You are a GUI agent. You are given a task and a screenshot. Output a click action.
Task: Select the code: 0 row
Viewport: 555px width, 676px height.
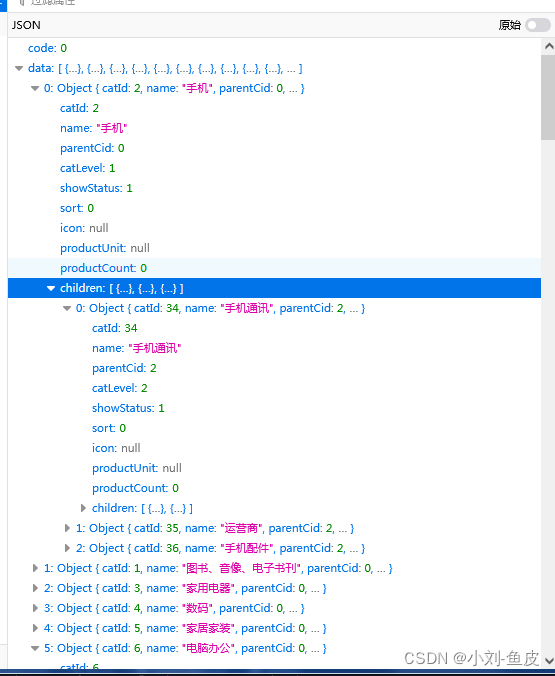click(274, 48)
